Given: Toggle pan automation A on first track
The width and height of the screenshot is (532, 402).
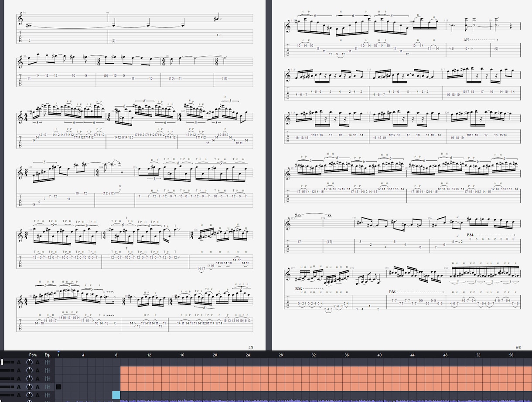Looking at the screenshot, I should click(38, 362).
